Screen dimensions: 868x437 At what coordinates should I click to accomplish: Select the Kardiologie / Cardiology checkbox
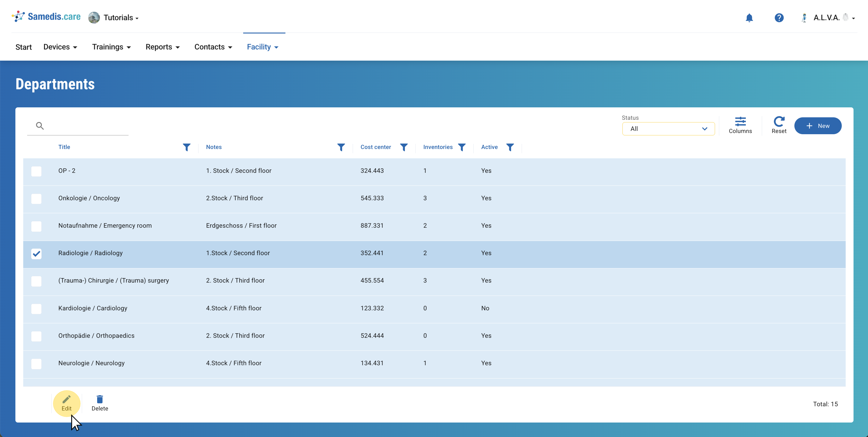[37, 309]
